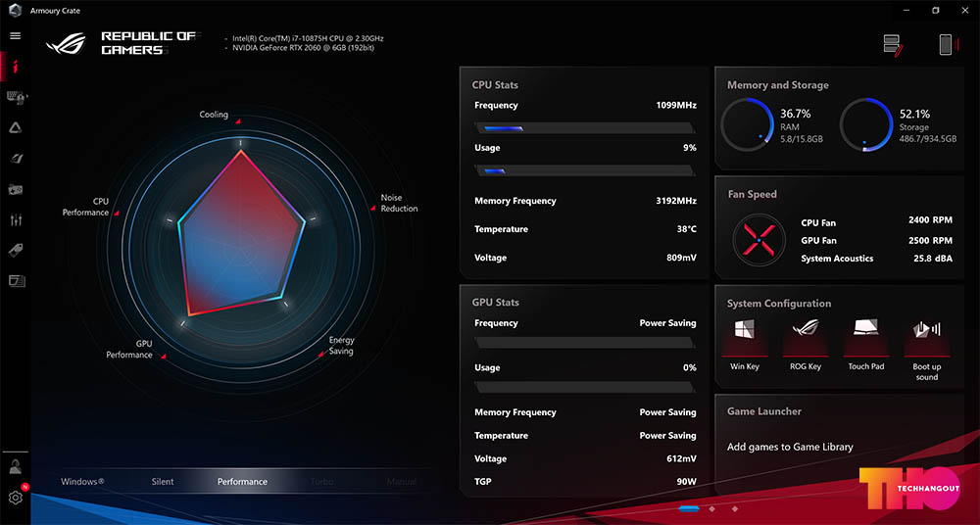980x525 pixels.
Task: Click the Noise Reduction chart label
Action: (x=400, y=203)
